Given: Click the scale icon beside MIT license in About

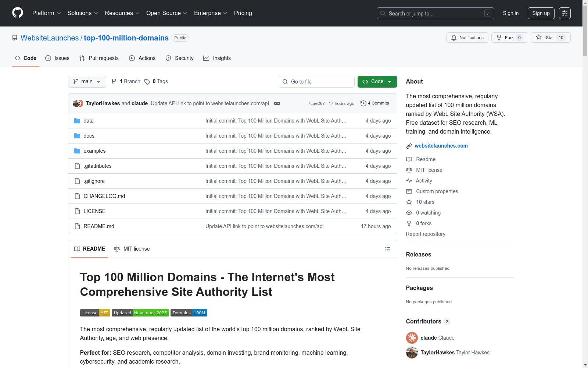Looking at the screenshot, I should click(409, 170).
